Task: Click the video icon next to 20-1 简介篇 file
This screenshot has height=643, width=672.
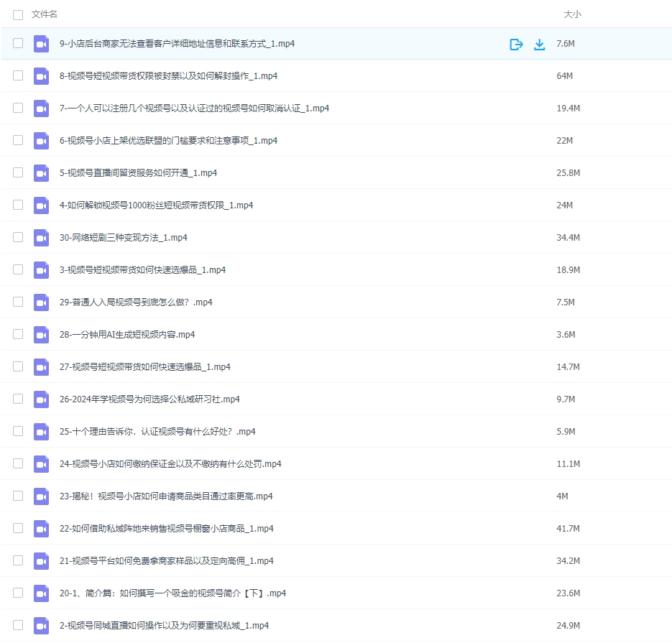Action: [x=41, y=593]
